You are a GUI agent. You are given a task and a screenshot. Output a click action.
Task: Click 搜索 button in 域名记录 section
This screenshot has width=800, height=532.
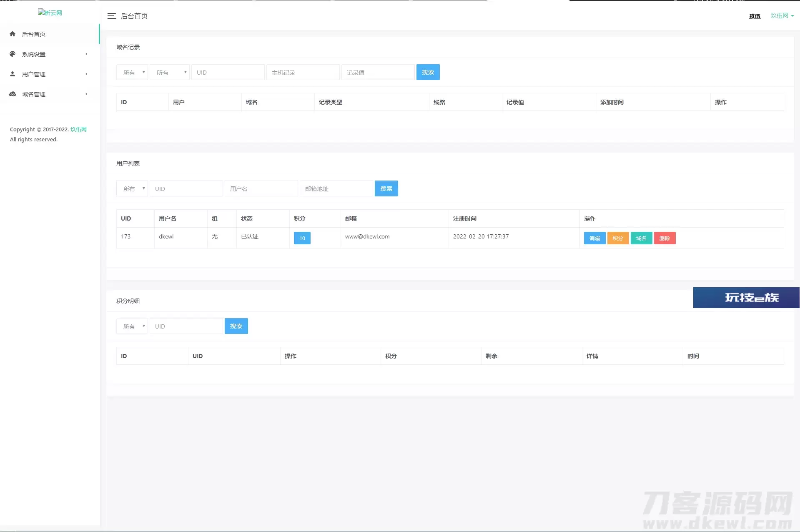click(x=428, y=72)
